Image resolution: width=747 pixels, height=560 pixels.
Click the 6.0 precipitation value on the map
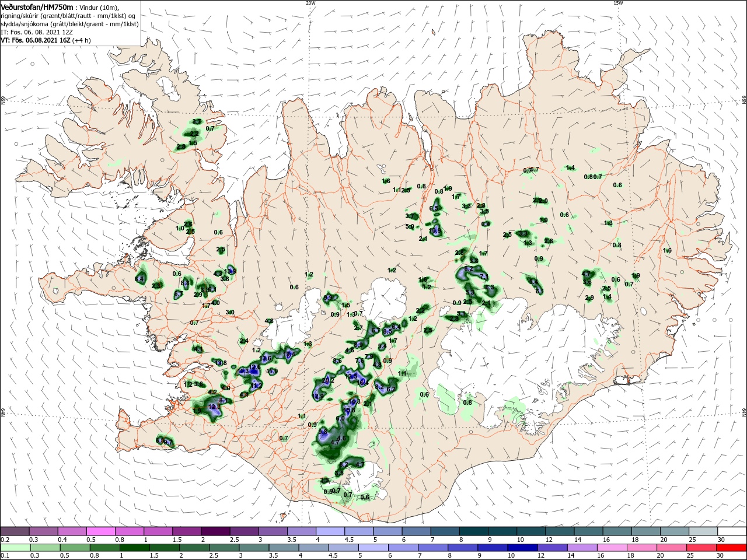click(x=340, y=418)
